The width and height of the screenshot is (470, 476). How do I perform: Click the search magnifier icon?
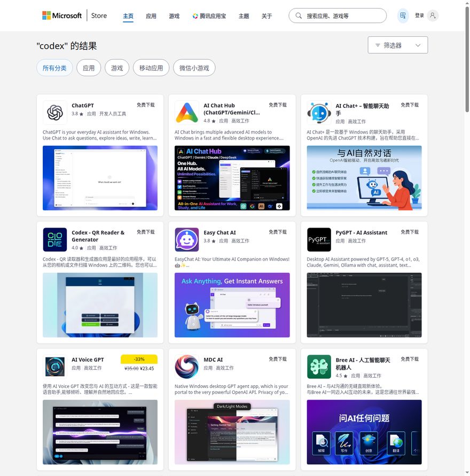299,15
